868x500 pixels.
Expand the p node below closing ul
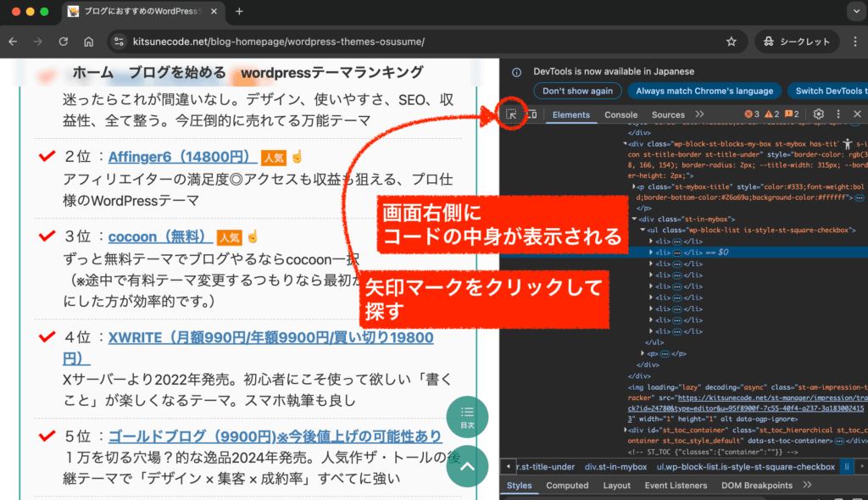(x=643, y=353)
